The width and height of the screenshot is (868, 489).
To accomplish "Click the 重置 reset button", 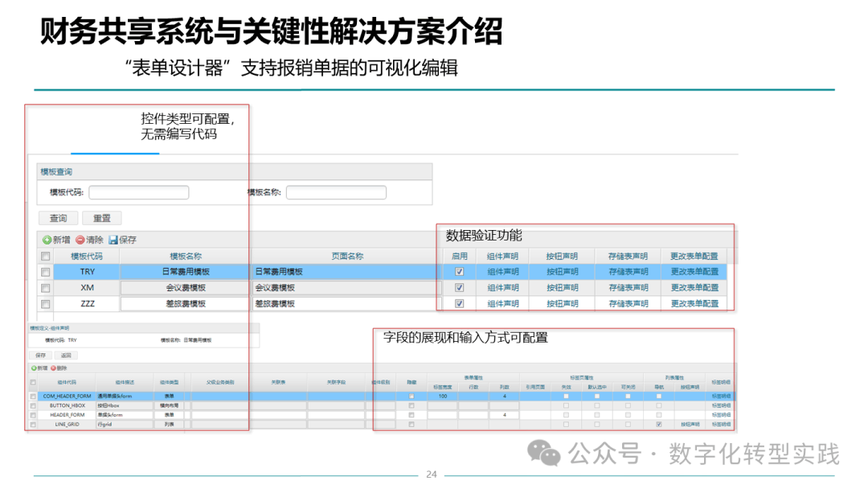I will (101, 218).
